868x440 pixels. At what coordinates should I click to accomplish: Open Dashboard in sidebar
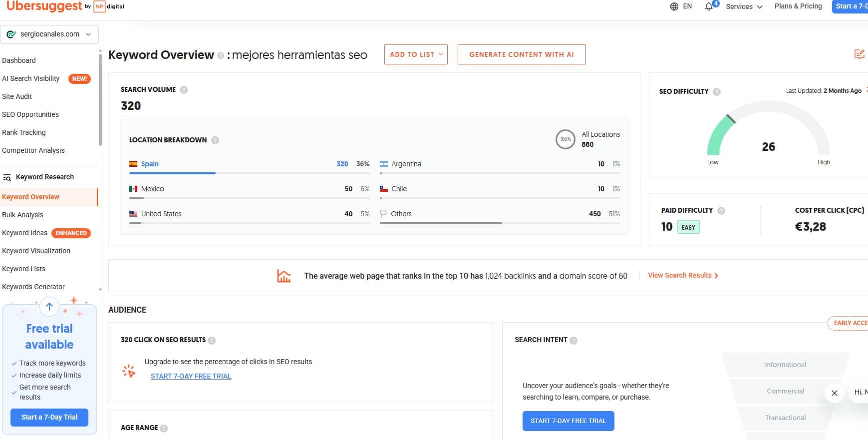tap(19, 60)
